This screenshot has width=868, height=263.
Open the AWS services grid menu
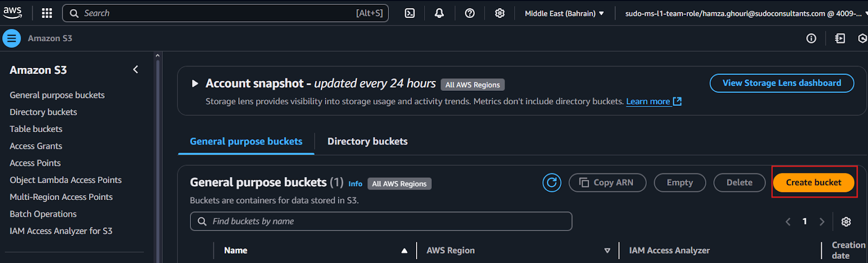[x=47, y=13]
